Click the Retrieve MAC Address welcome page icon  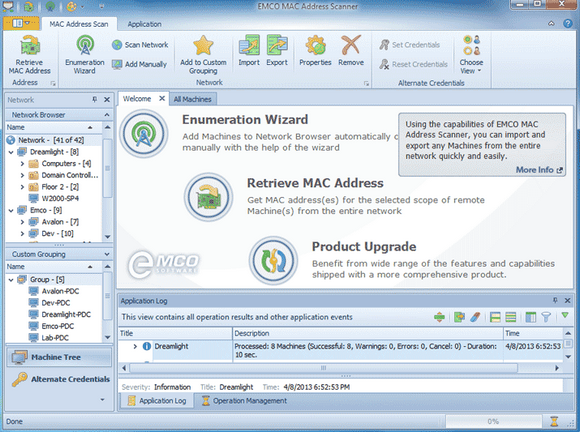coord(209,197)
